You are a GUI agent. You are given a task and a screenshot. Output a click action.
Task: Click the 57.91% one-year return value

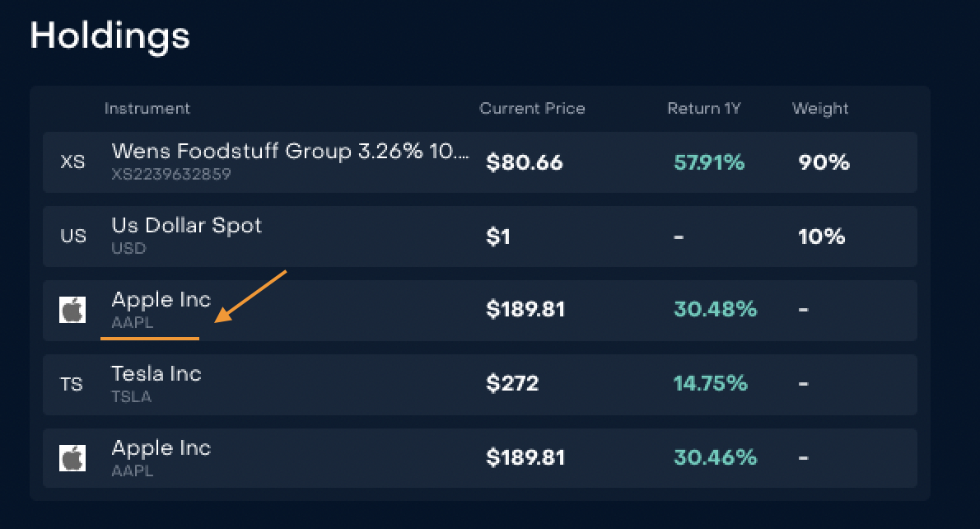tap(708, 163)
